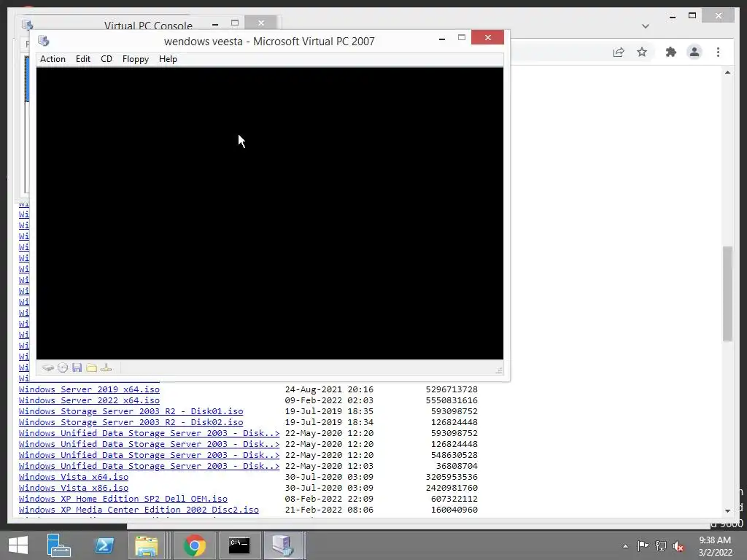Screen dimensions: 747x560
Task: Bookmark this page with the star icon
Action: [642, 52]
